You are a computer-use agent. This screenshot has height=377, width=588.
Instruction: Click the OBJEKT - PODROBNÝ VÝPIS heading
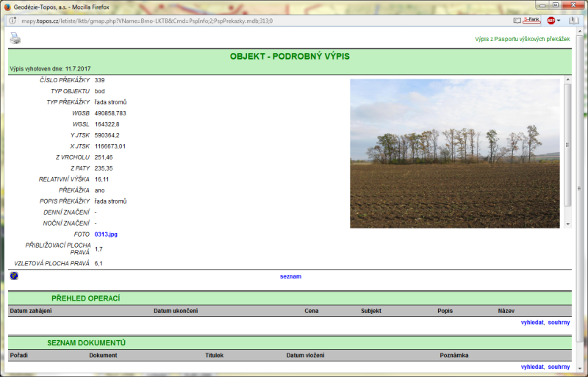[290, 57]
